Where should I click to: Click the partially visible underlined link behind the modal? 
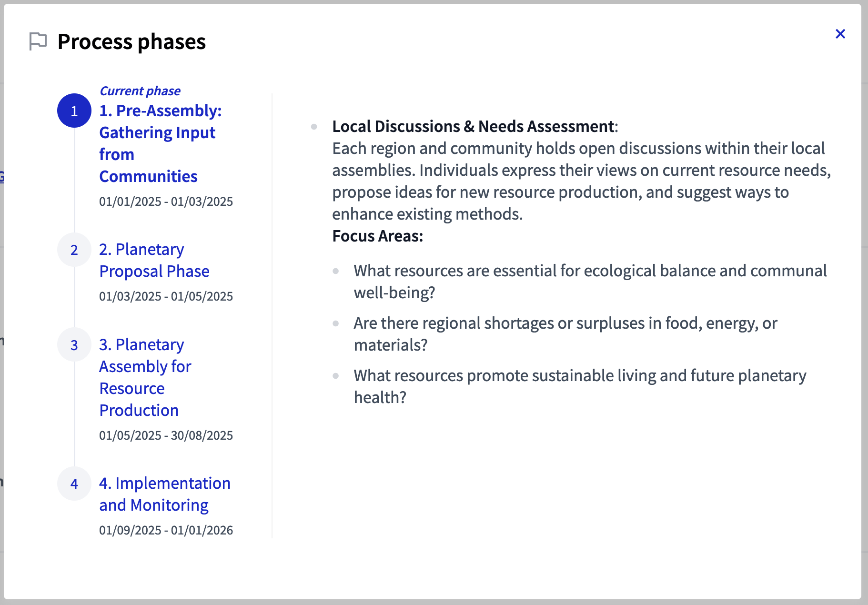pos(3,176)
